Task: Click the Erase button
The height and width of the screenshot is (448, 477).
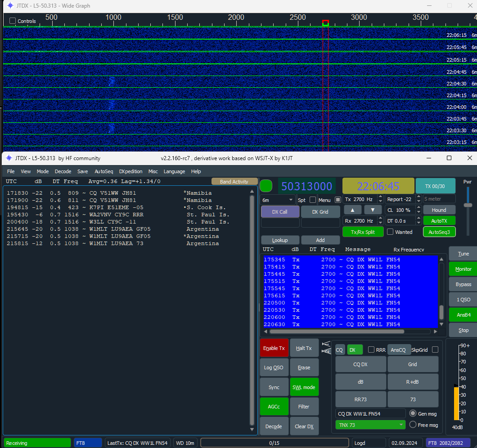Action: 304,367
